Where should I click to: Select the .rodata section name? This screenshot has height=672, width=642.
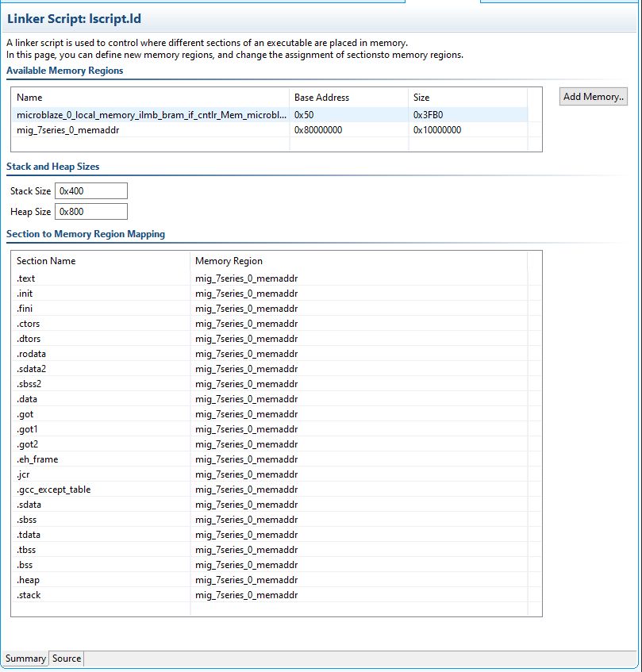[x=31, y=354]
